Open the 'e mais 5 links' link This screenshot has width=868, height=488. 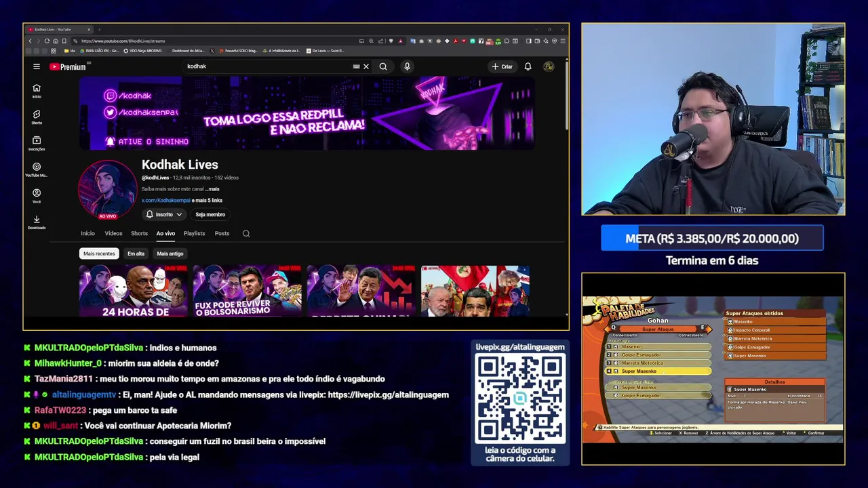[x=208, y=201]
